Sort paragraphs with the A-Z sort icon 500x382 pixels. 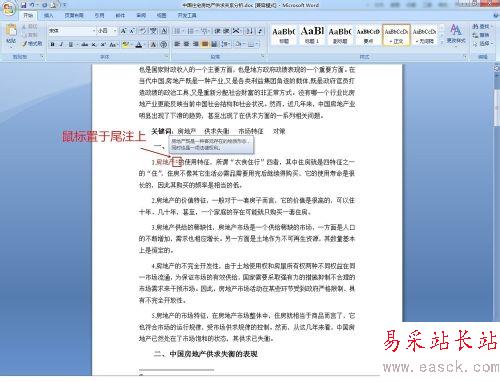coord(249,31)
